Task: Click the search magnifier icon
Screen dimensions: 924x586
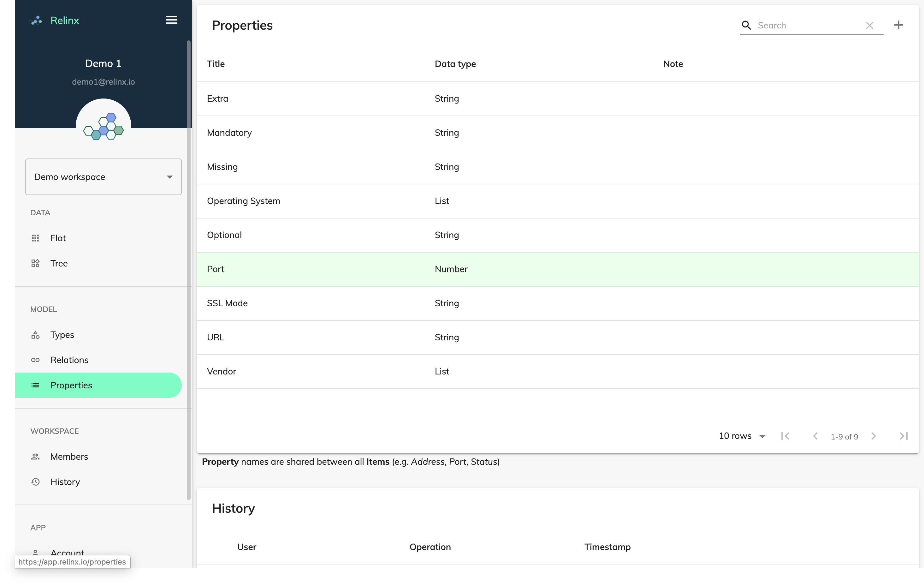Action: [746, 25]
